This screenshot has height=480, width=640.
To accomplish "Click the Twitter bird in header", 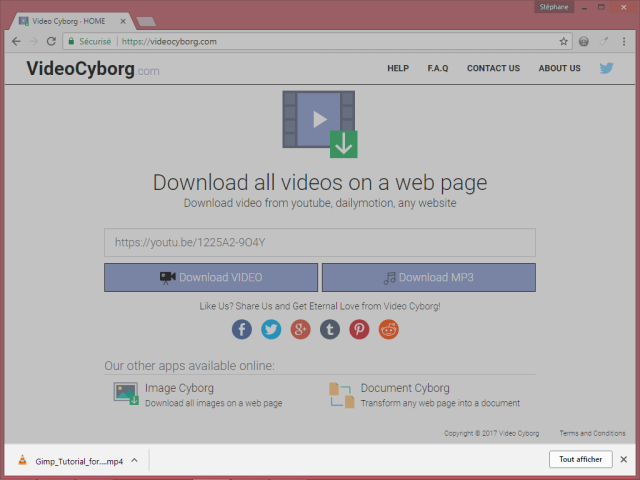I will (607, 68).
